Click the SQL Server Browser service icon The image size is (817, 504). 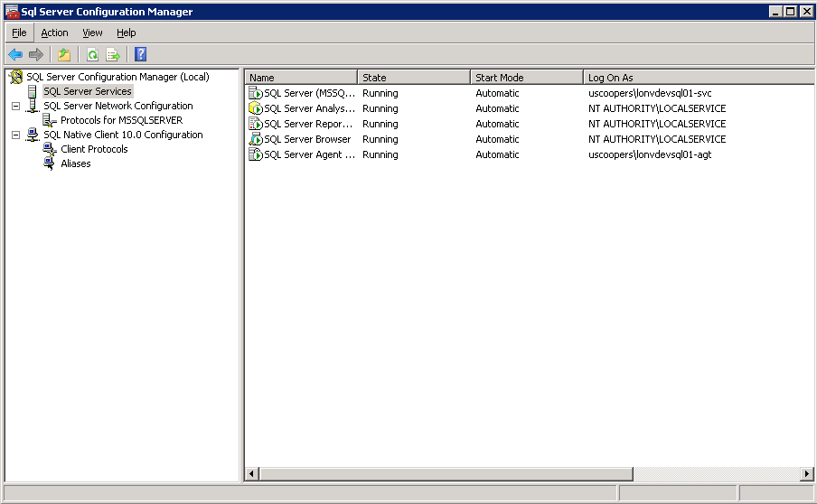click(x=255, y=139)
